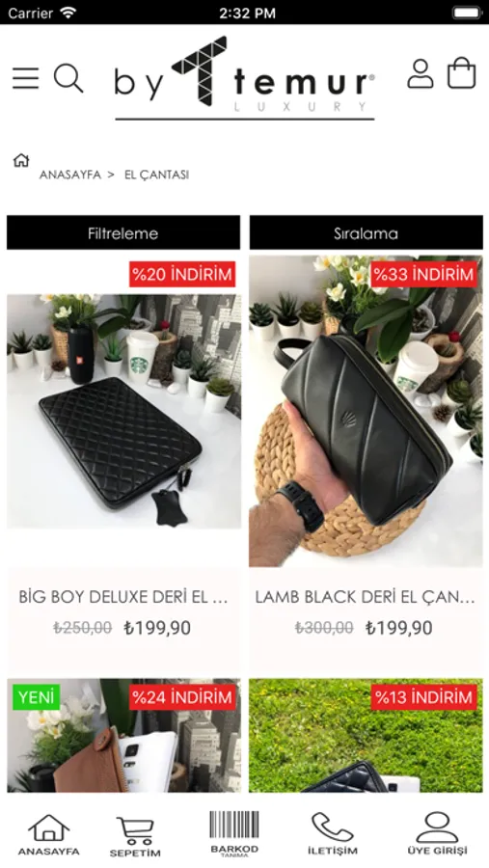This screenshot has width=489, height=868.
Task: Select LAMB BLACK DERİ EL ÇAN title
Action: pyautogui.click(x=366, y=597)
